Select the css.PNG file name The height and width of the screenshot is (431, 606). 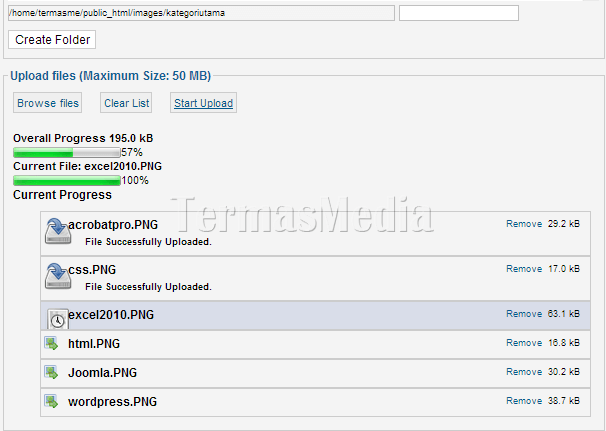92,269
